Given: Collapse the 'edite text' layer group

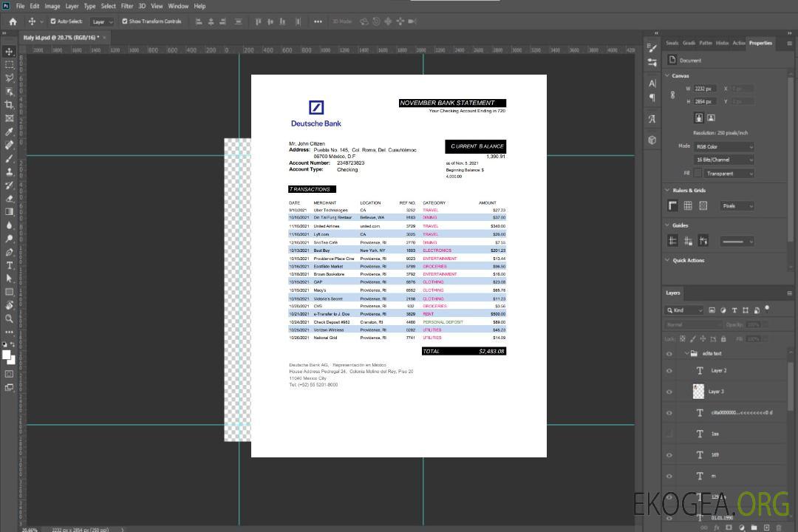Looking at the screenshot, I should coord(686,353).
